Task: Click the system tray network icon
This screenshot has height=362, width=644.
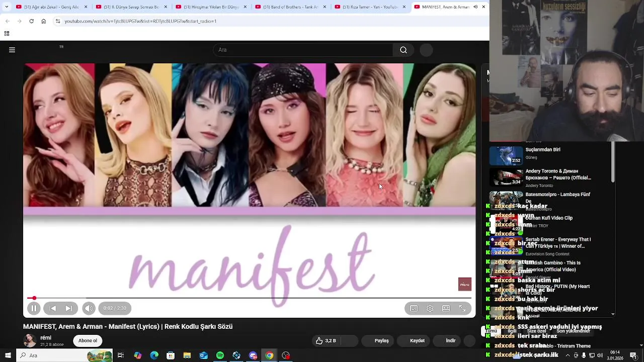Action: pyautogui.click(x=592, y=355)
